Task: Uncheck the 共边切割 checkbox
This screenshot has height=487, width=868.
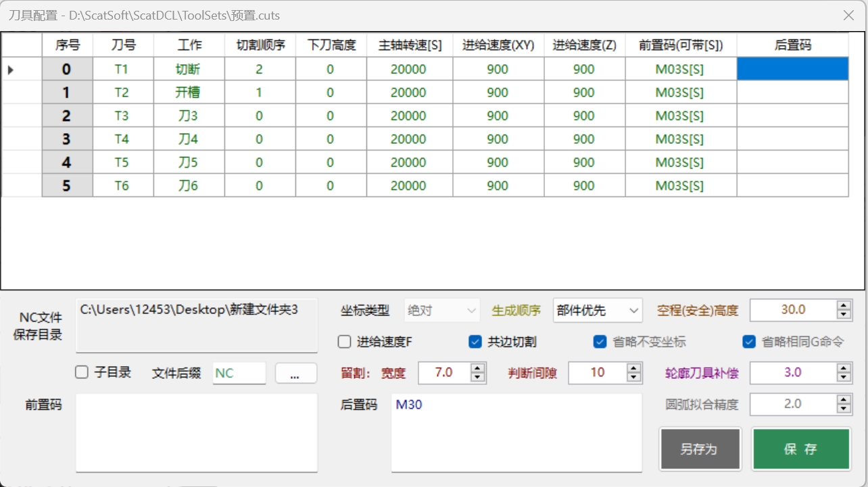Action: pos(475,342)
